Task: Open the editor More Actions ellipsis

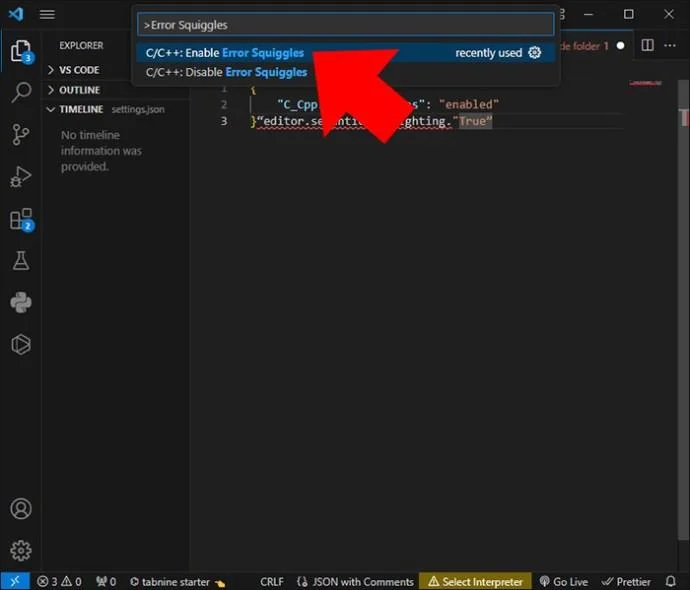Action: coord(670,45)
